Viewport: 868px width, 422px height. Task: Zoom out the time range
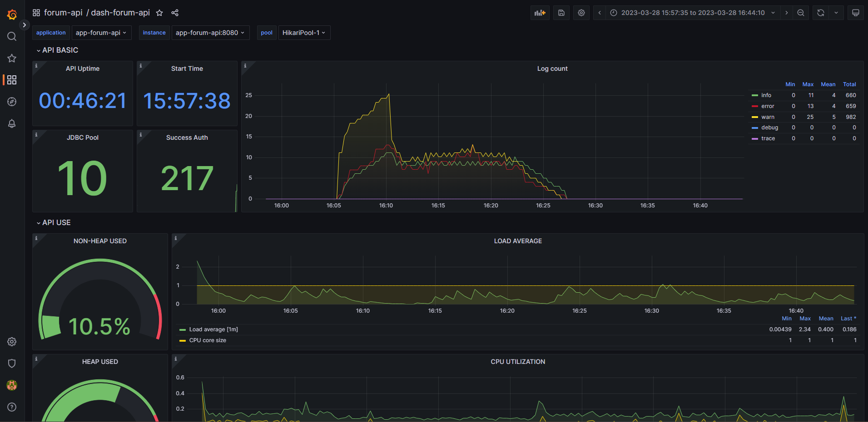tap(801, 12)
